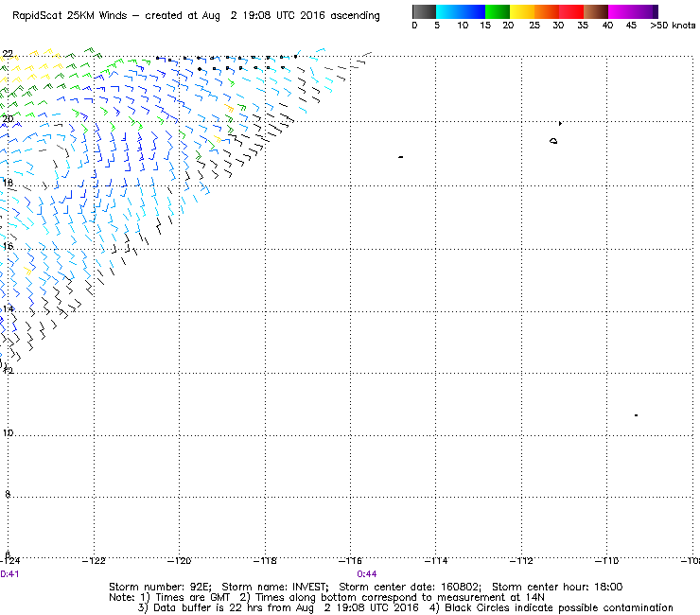Click the latitude label "18"
Image resolution: width=700 pixels, height=615 pixels.
pos(8,183)
